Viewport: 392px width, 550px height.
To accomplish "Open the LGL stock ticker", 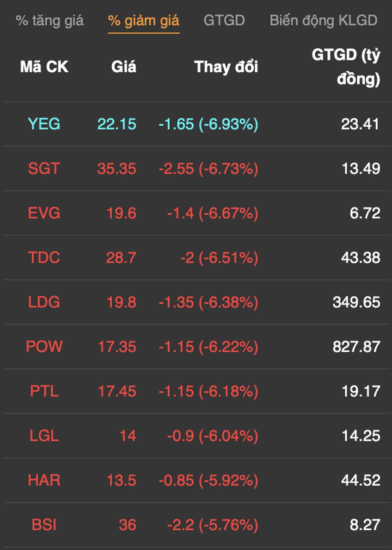I will point(44,436).
